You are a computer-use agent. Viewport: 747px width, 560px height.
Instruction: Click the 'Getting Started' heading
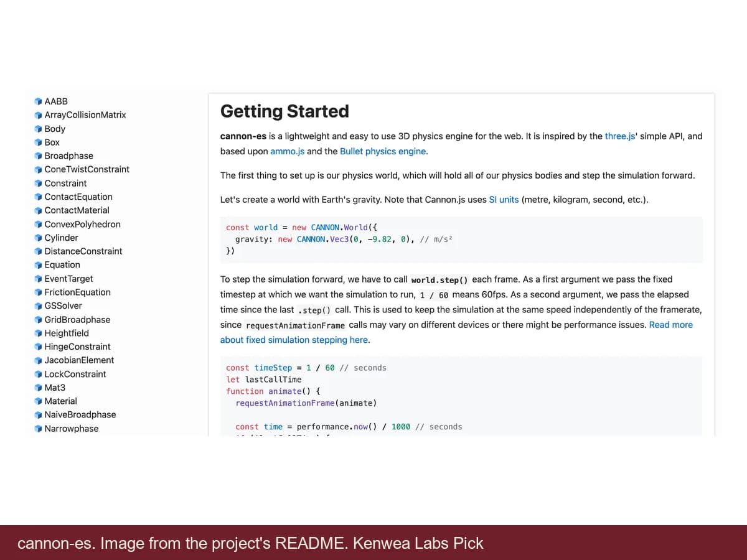[x=284, y=111]
